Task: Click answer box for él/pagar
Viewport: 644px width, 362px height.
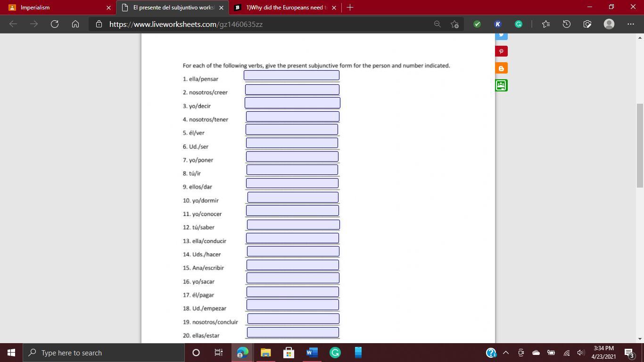Action: coord(293,291)
